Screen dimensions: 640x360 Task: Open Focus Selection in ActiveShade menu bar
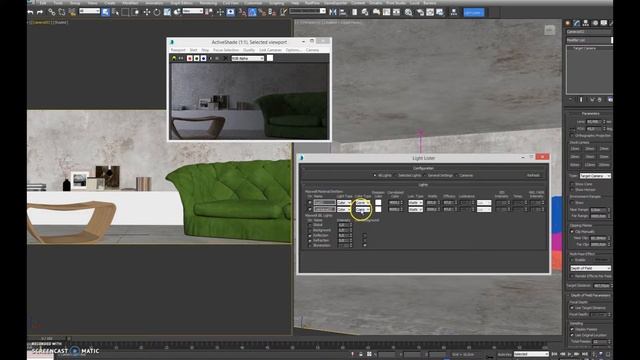tap(226, 50)
